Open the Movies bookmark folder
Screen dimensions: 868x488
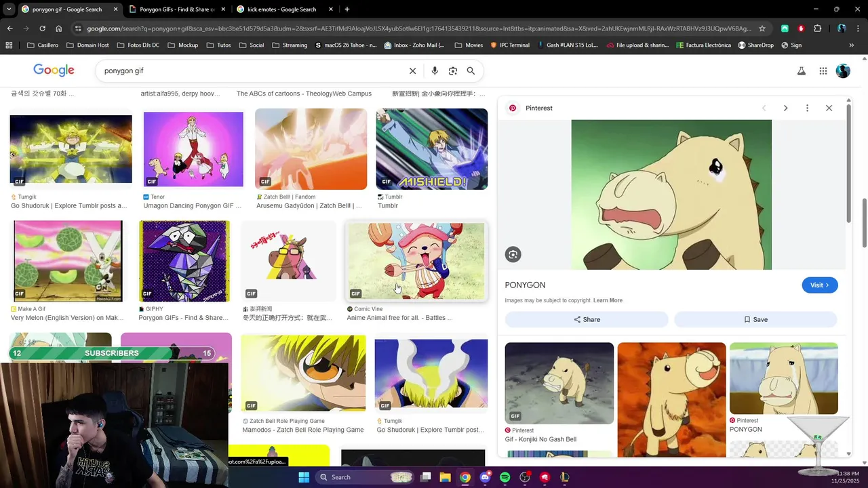pyautogui.click(x=469, y=45)
